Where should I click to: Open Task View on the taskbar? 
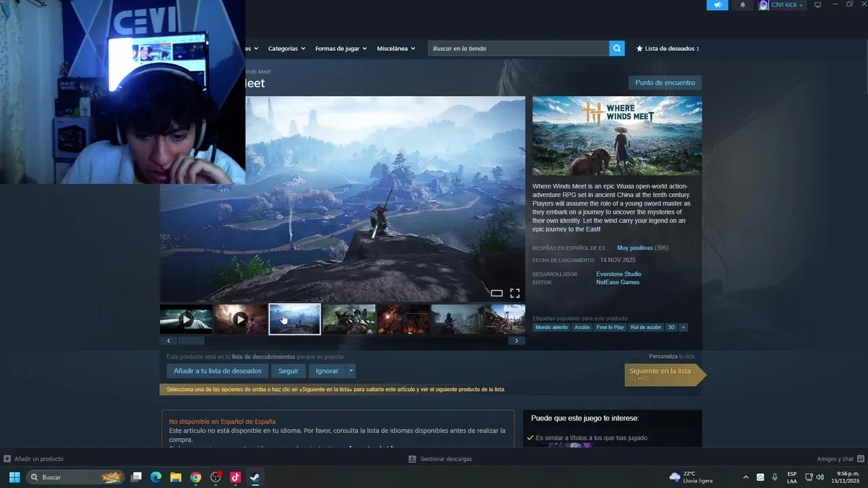tap(136, 477)
